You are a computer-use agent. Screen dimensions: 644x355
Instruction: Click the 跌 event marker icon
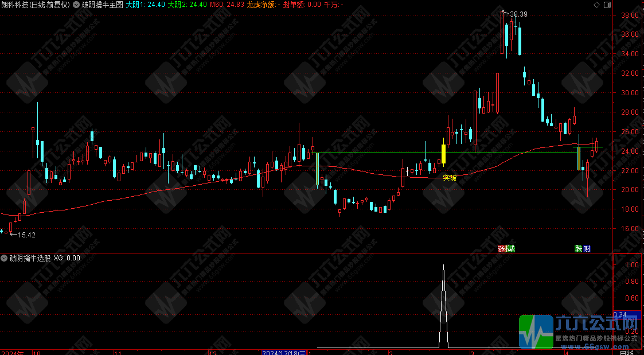click(579, 249)
